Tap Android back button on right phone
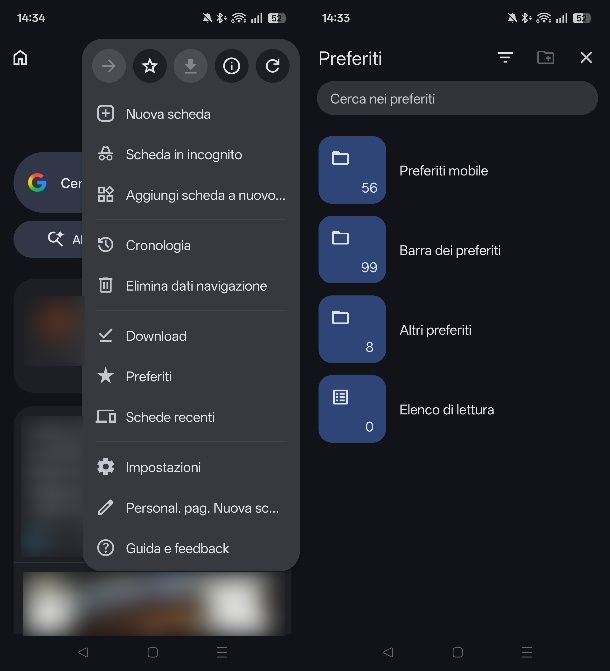610x671 pixels. 388,652
